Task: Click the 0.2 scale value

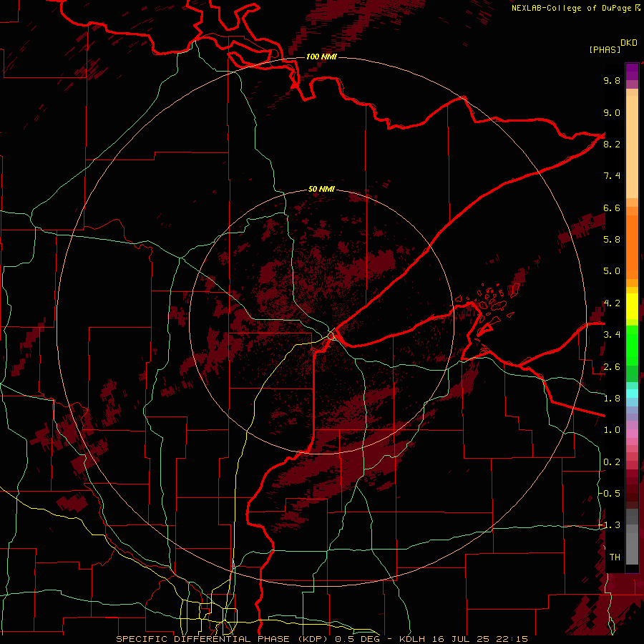Action: [612, 462]
